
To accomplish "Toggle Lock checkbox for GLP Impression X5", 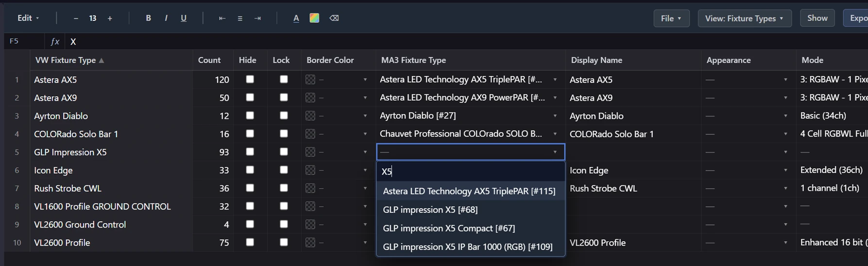I will pyautogui.click(x=284, y=152).
